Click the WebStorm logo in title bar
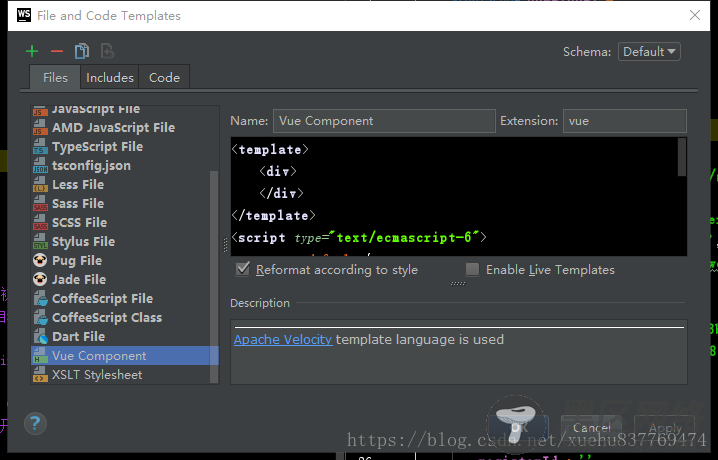 24,15
